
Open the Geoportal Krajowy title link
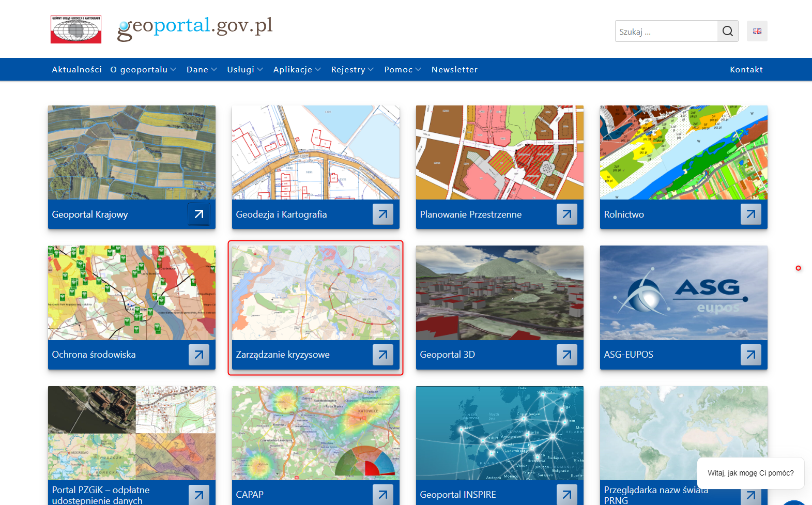click(x=90, y=215)
